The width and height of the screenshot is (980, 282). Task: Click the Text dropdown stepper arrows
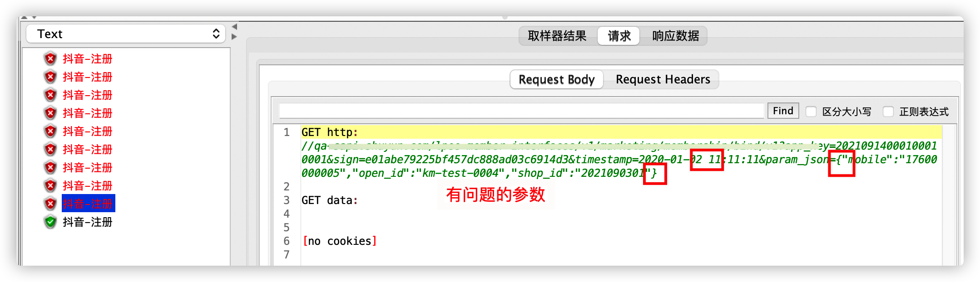pyautogui.click(x=216, y=34)
